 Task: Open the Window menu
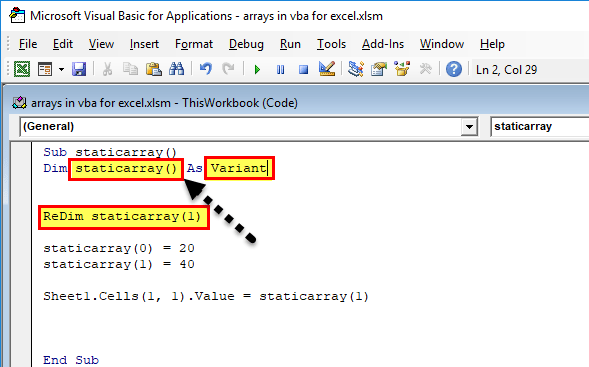[442, 44]
